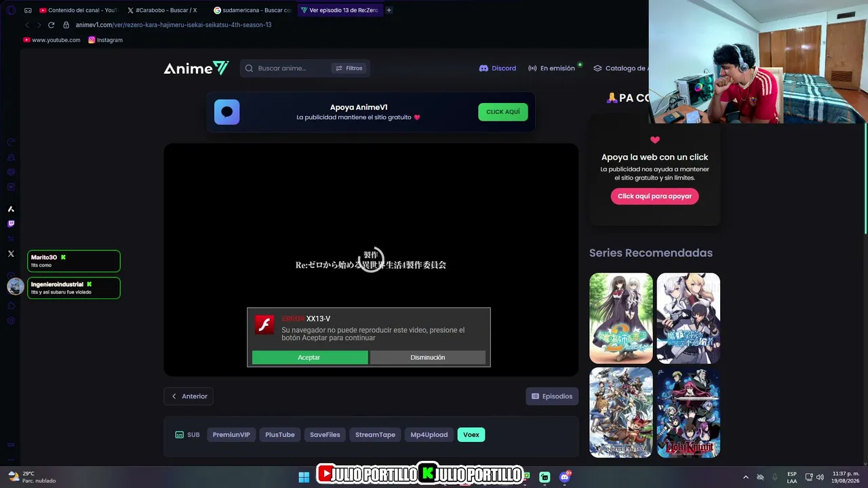Click the pink Click aquí para apoyar button
The height and width of the screenshot is (488, 868).
click(654, 196)
